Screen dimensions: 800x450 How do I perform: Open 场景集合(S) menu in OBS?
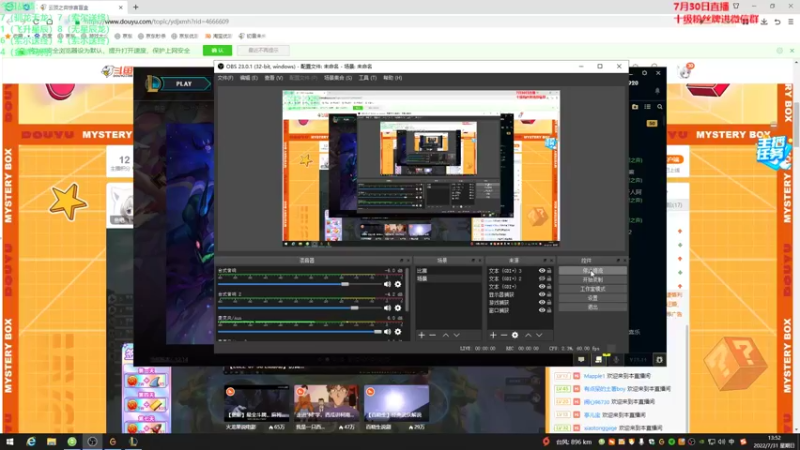coord(338,78)
